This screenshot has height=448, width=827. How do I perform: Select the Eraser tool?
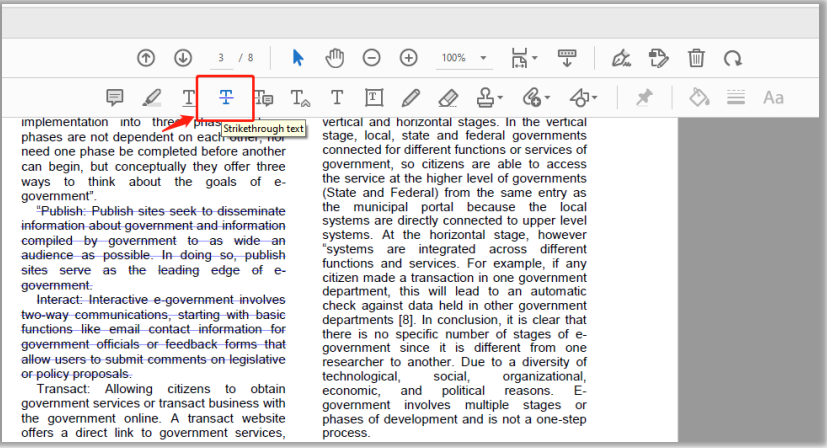[x=448, y=97]
